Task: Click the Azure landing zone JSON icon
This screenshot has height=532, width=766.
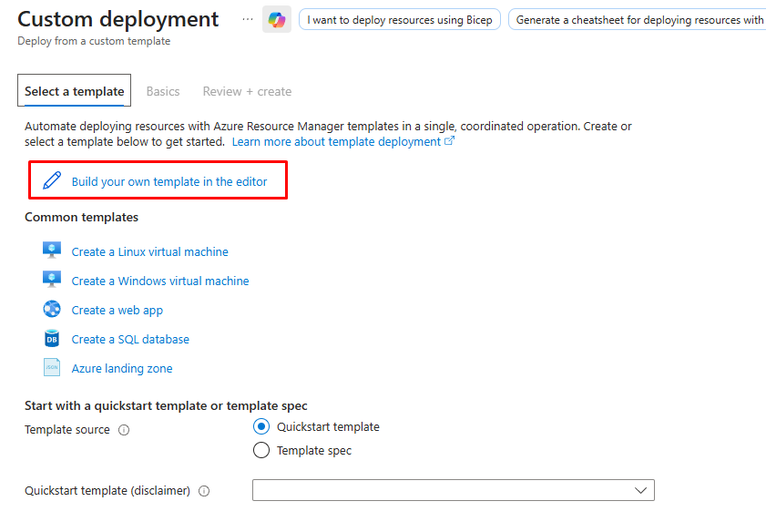Action: pyautogui.click(x=52, y=368)
